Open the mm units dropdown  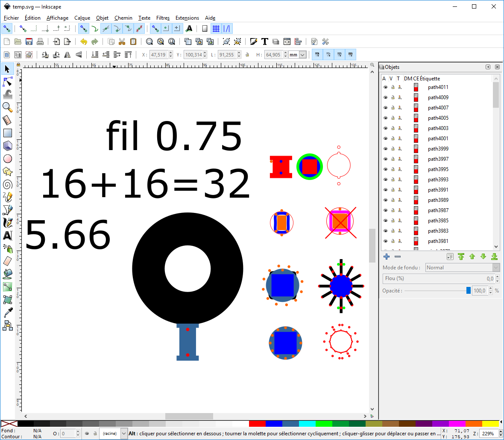click(298, 55)
